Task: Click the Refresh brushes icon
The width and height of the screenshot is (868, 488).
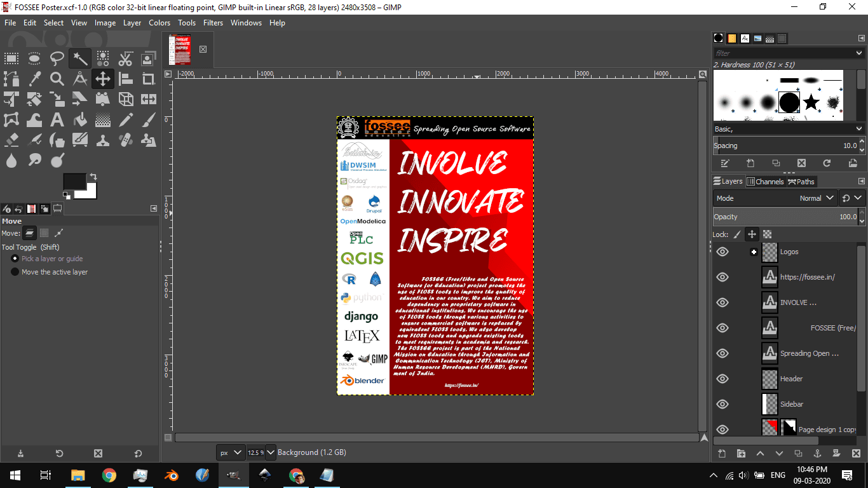Action: [827, 163]
